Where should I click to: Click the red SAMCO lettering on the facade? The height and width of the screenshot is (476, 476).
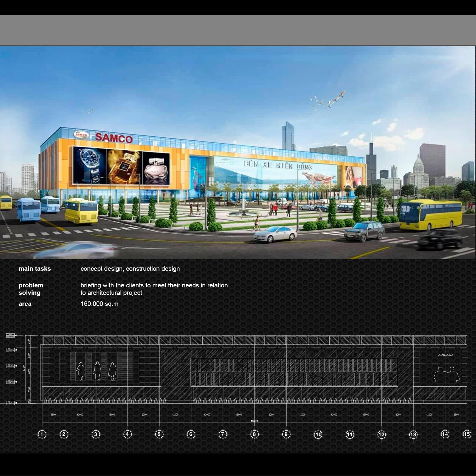(114, 138)
